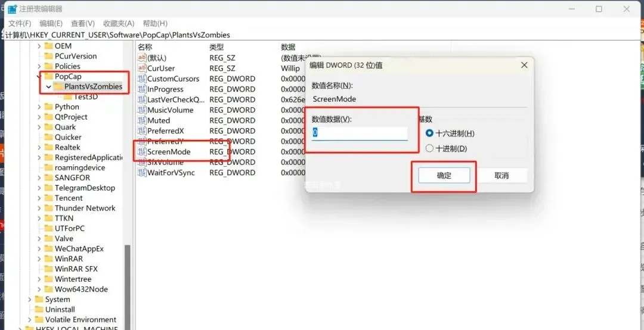The height and width of the screenshot is (330, 644).
Task: Select the WeChatAppEx tree item
Action: coord(79,249)
